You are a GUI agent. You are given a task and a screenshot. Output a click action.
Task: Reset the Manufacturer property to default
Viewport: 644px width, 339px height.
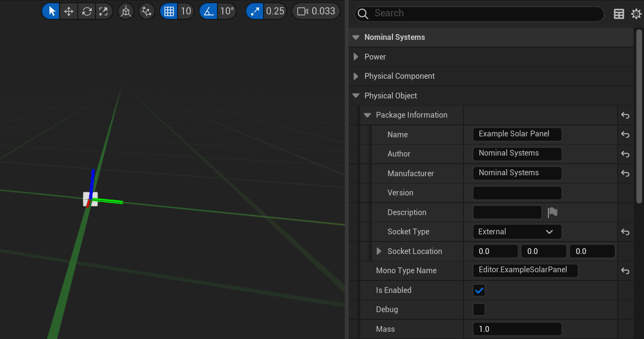point(625,173)
